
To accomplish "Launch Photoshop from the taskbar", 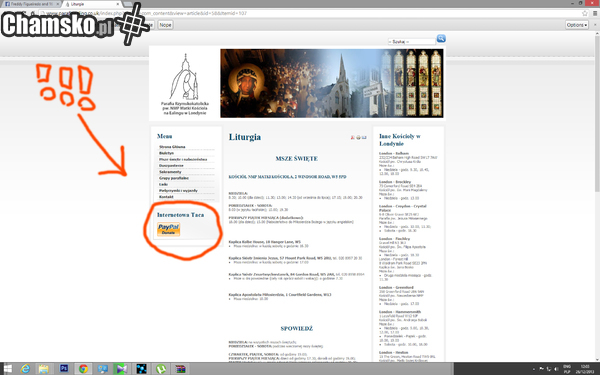I will [x=64, y=369].
